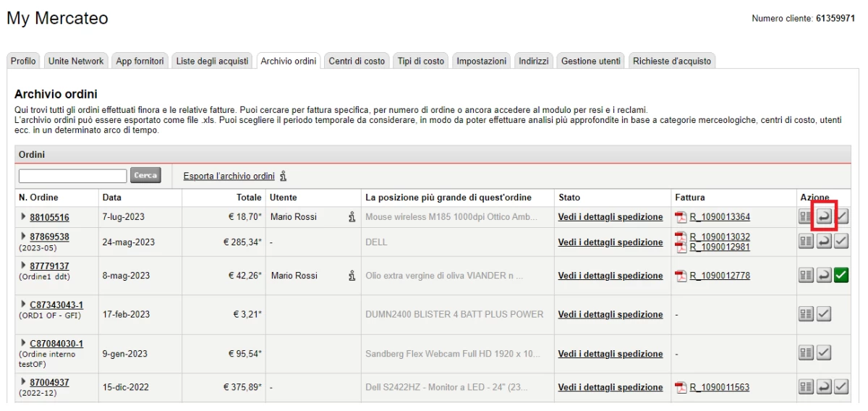The width and height of the screenshot is (868, 411).
Task: Open Vedi i dettagli spedizione for DELL order
Action: pos(610,242)
